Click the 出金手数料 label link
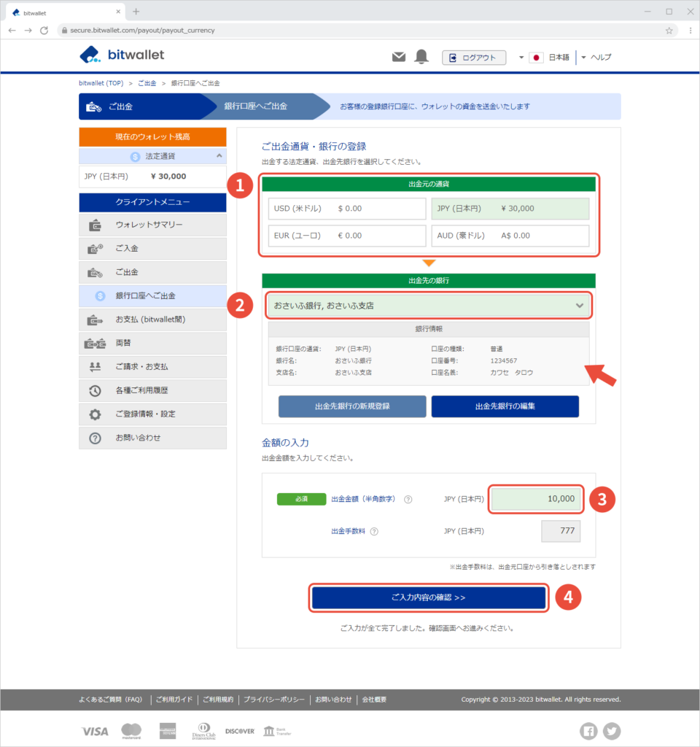Viewport: 700px width, 747px height. coord(348,531)
